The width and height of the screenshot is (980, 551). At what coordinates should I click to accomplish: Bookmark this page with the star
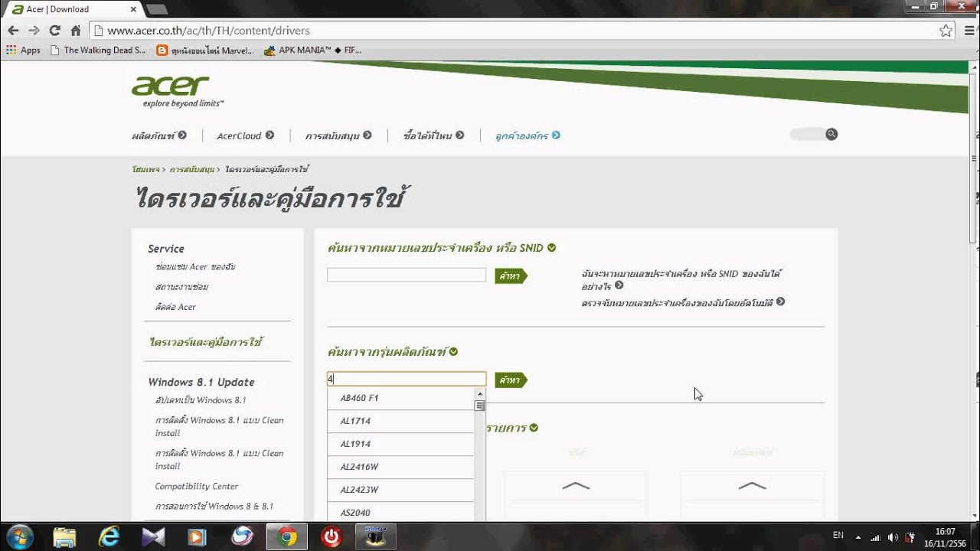[946, 31]
